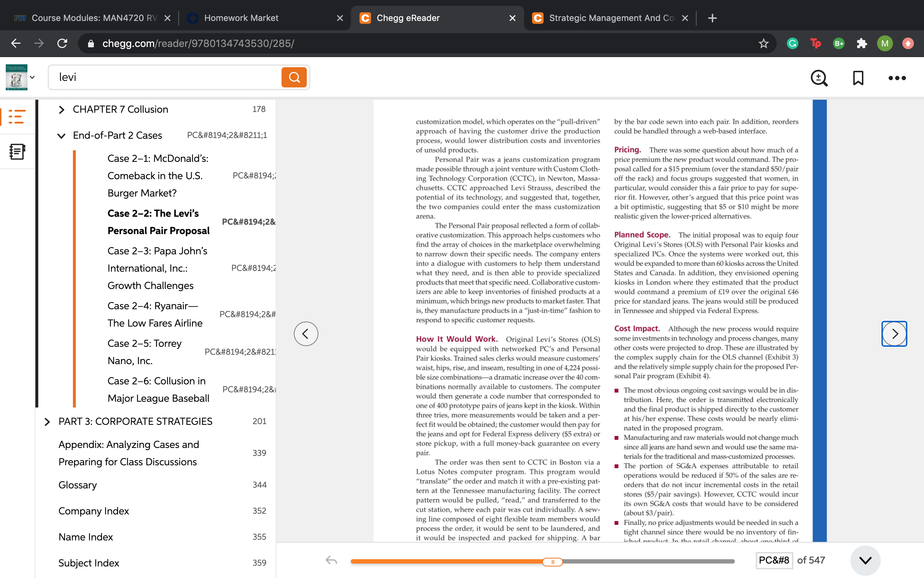Star this page as a browser bookmark
Image resolution: width=924 pixels, height=578 pixels.
763,43
